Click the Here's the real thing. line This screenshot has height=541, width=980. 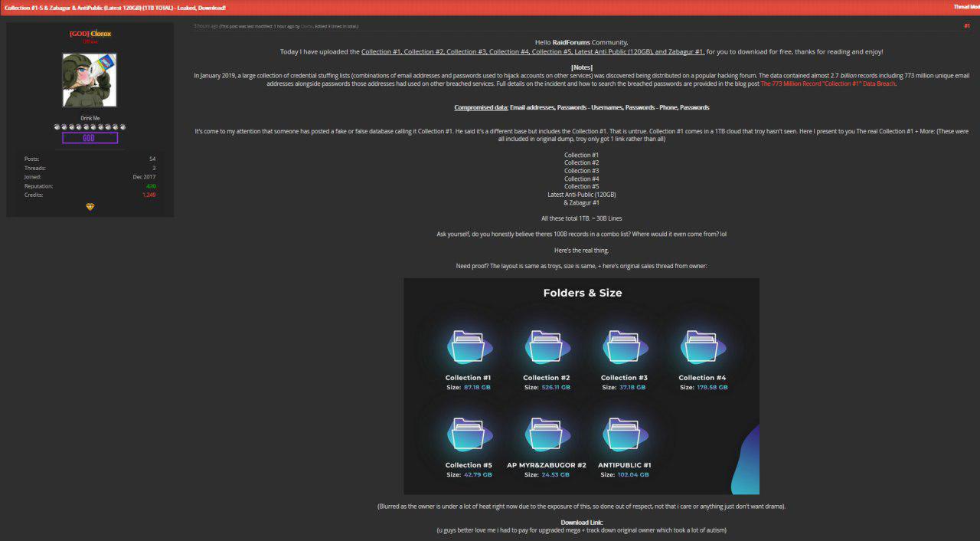coord(582,251)
